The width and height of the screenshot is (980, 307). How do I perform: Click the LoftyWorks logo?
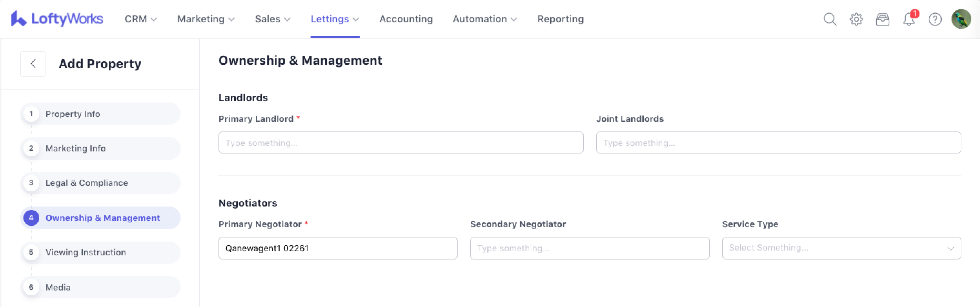[x=57, y=19]
